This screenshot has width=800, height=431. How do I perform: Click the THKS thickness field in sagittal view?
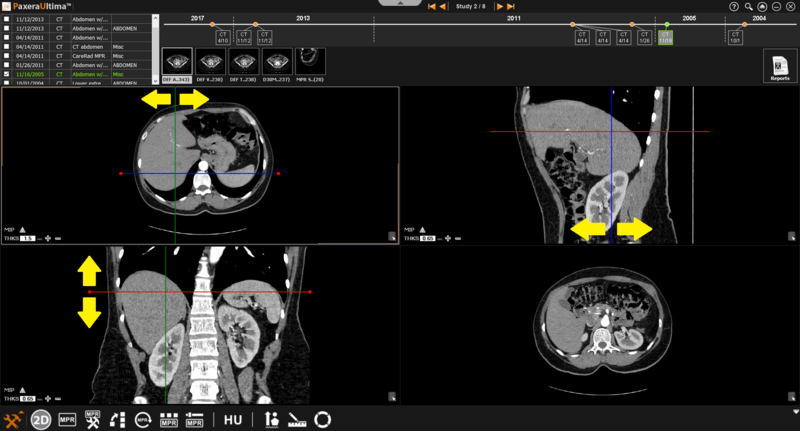click(427, 239)
